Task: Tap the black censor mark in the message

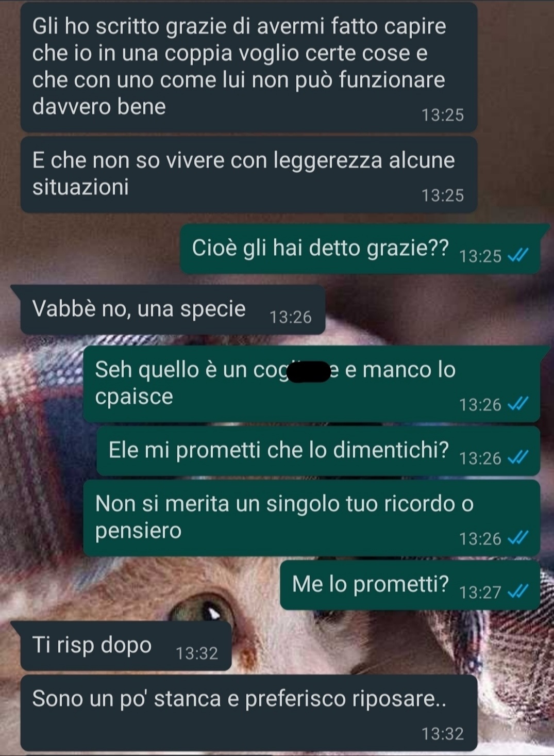Action: tap(309, 371)
